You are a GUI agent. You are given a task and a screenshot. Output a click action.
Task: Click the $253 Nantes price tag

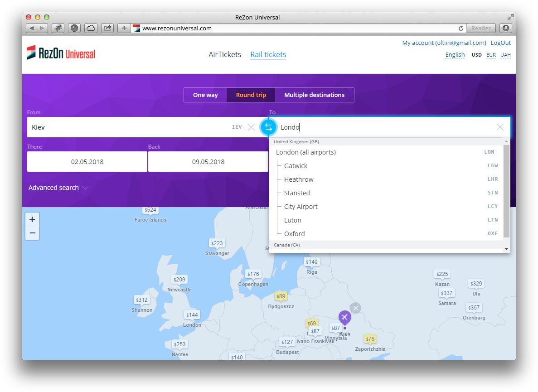pos(179,344)
